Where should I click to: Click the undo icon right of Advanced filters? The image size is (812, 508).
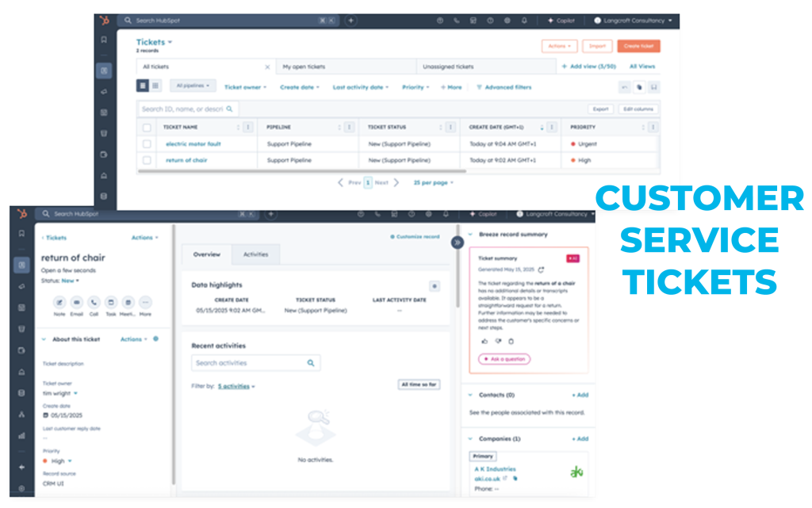click(625, 87)
